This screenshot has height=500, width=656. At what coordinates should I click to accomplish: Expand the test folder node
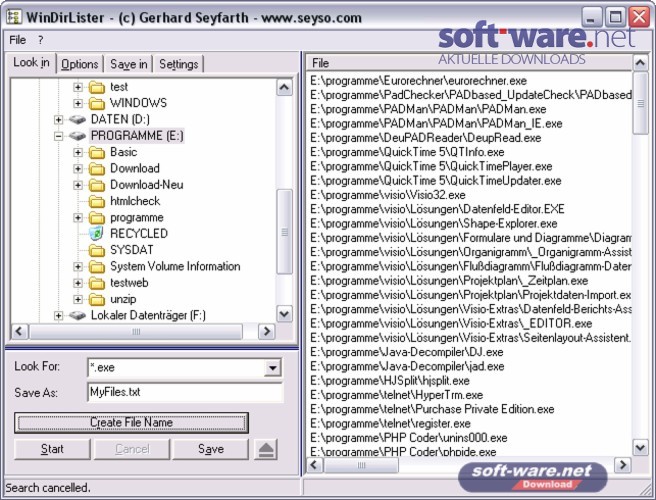tap(78, 87)
